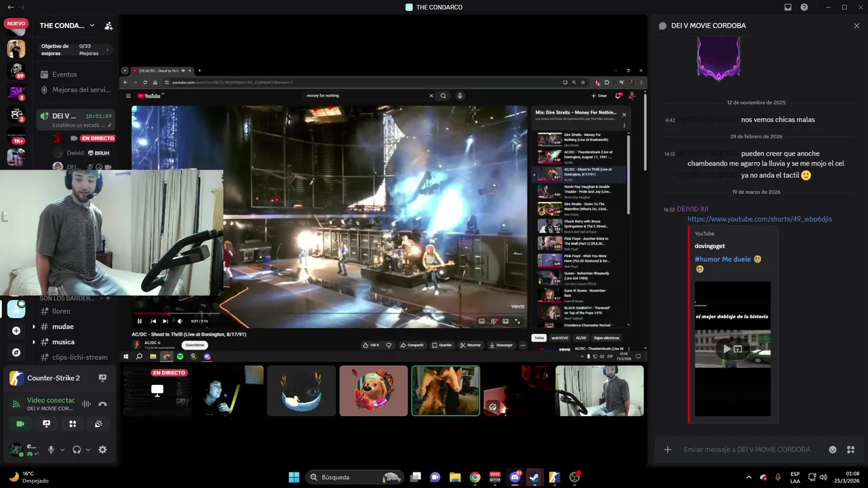The image size is (868, 488).
Task: Open the server icon with 1K+ badge
Action: (16, 136)
